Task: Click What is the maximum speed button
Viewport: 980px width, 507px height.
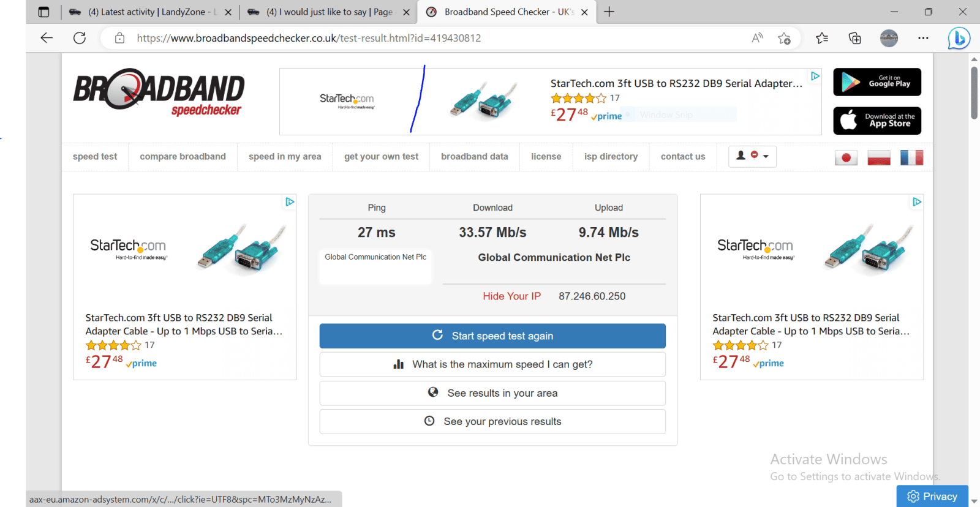Action: pyautogui.click(x=492, y=364)
